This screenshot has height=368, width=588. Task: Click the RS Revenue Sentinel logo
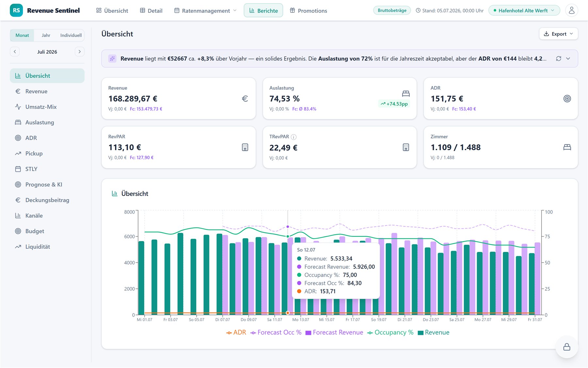[x=45, y=10]
